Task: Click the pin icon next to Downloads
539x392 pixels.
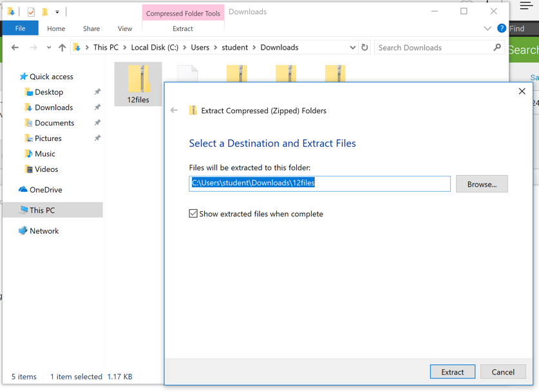Action: [x=98, y=107]
